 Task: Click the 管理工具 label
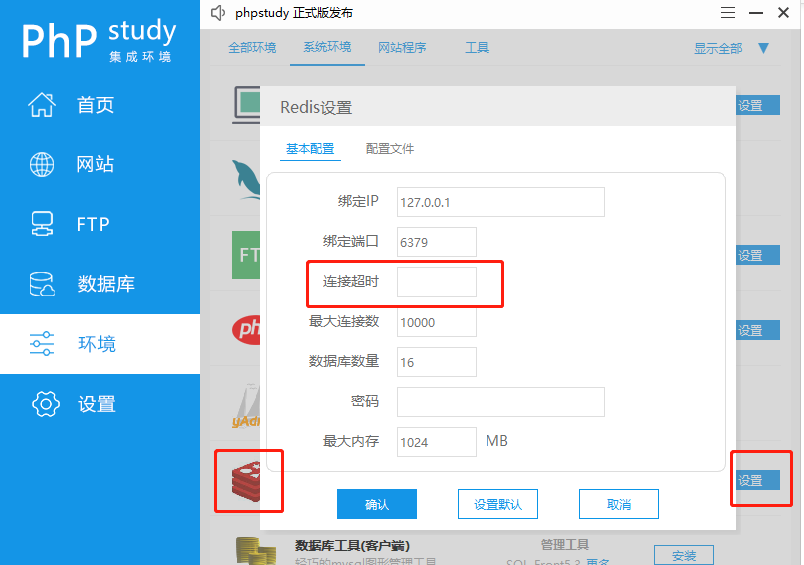[565, 544]
